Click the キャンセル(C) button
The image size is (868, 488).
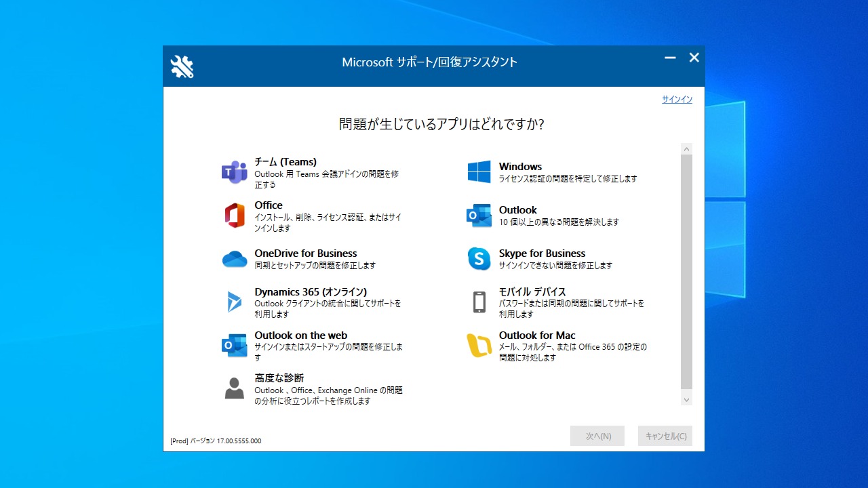coord(665,436)
